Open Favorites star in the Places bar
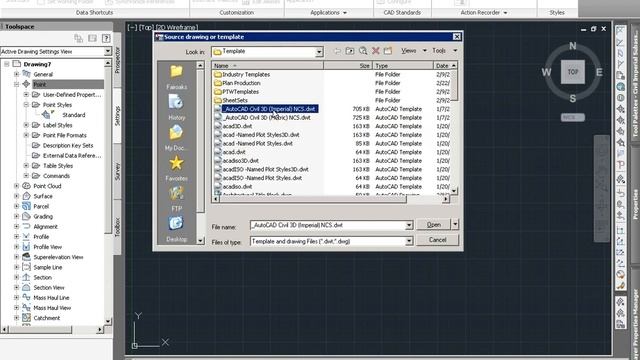Screen dimensions: 640x360 (176, 168)
